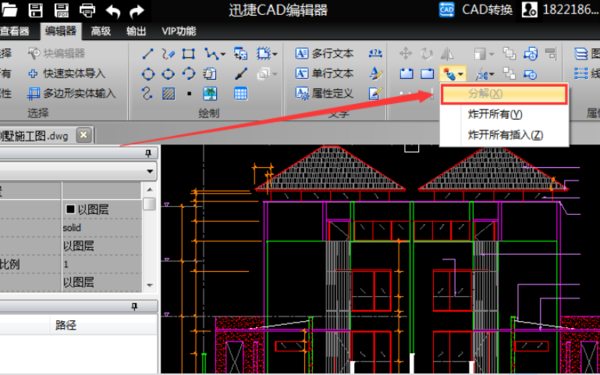Click the 多行文本 multiline text button
The image size is (600, 375).
pyautogui.click(x=324, y=54)
